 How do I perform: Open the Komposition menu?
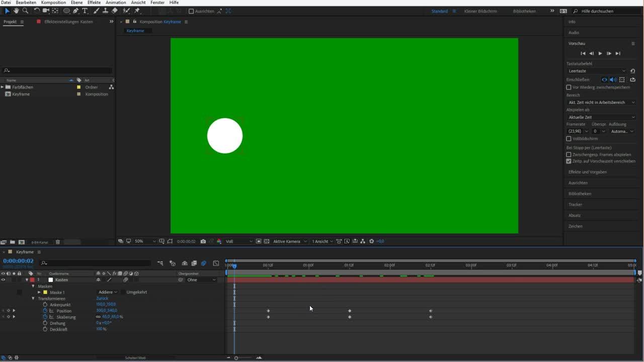(x=53, y=3)
